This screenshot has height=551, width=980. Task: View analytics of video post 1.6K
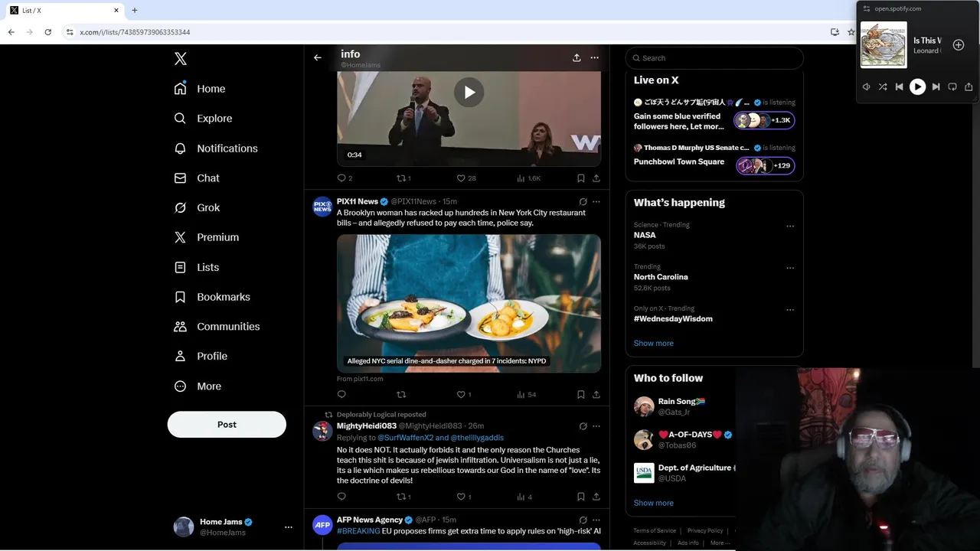[x=529, y=178]
